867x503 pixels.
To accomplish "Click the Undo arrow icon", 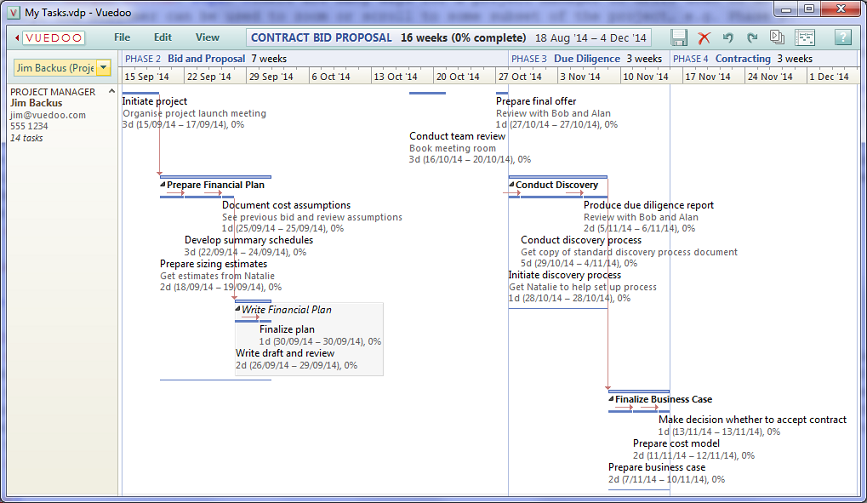I will 728,37.
